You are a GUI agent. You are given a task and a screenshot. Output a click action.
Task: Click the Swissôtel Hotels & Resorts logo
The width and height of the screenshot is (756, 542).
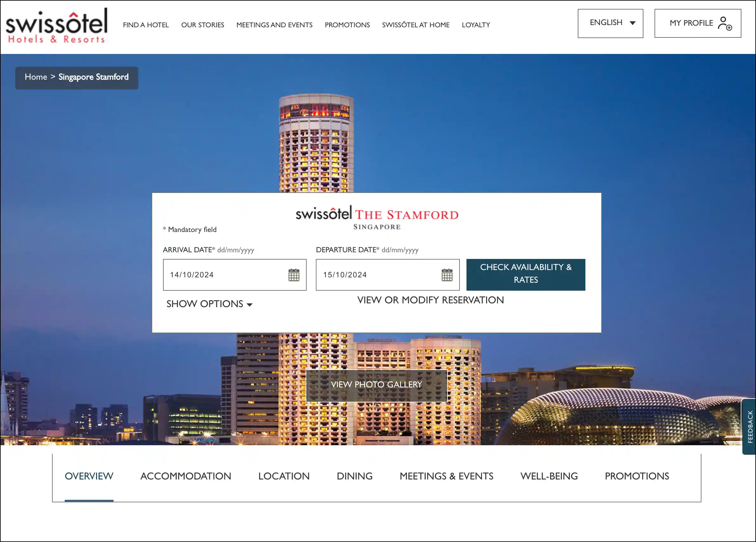click(56, 26)
